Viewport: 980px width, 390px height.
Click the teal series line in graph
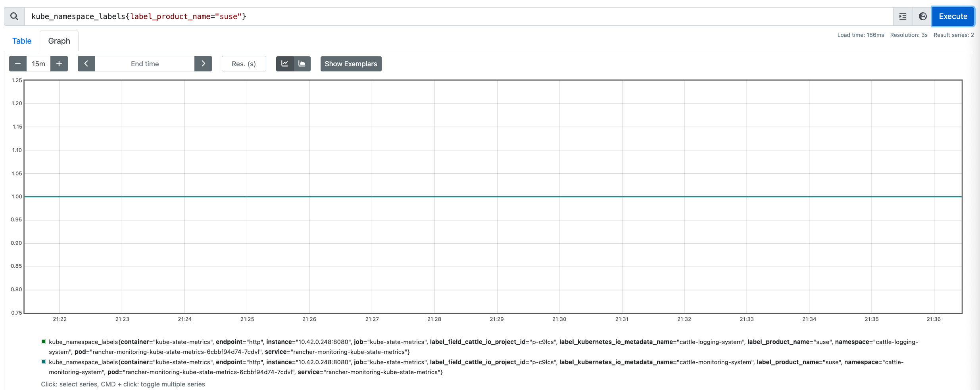[x=493, y=196]
